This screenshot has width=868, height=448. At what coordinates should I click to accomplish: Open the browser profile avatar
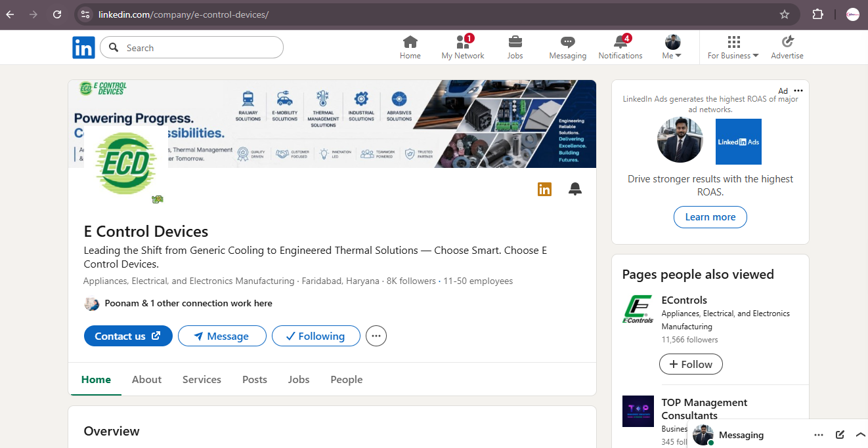tap(853, 14)
